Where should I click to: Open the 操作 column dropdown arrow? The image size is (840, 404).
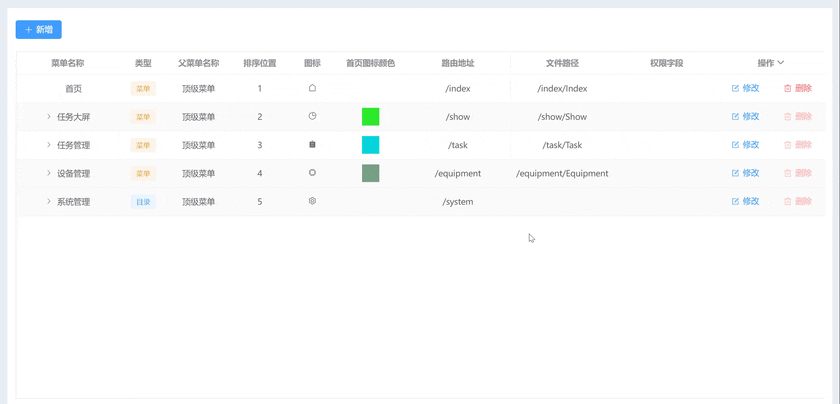click(781, 63)
